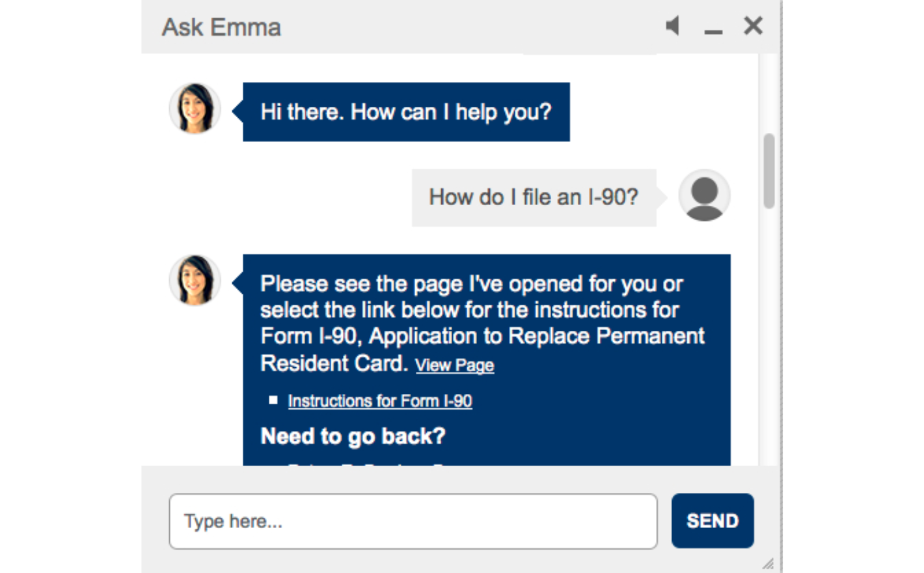Viewport: 924px width, 573px height.
Task: Open the View Page link destination
Action: pos(454,365)
